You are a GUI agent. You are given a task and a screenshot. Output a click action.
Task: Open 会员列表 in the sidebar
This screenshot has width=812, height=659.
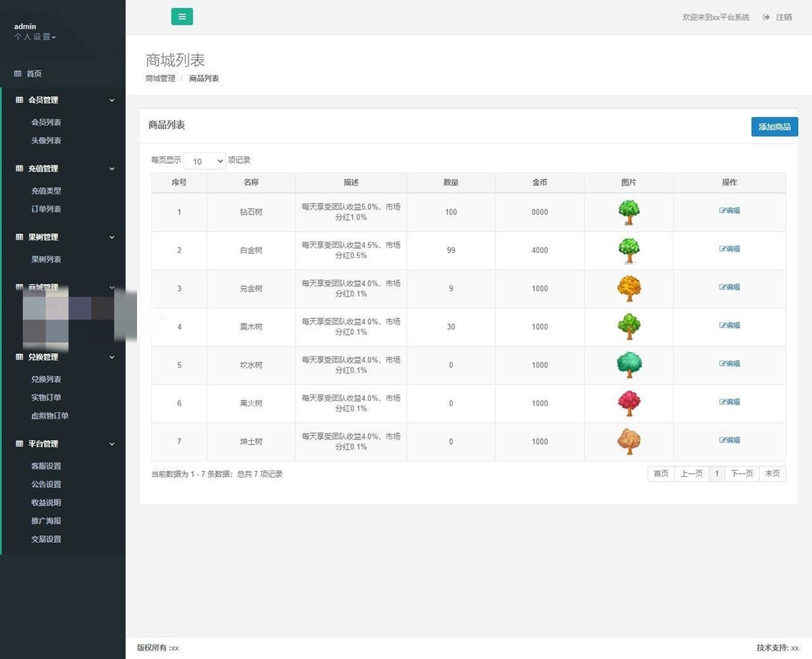coord(46,122)
